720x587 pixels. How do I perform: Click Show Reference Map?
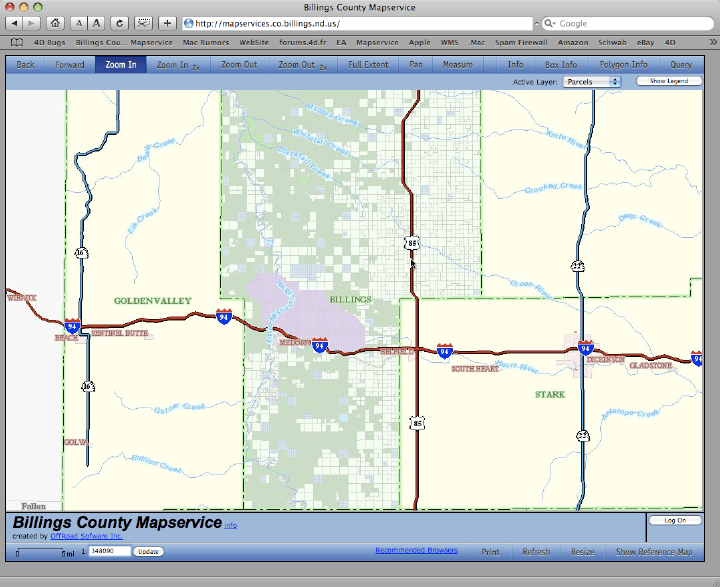653,551
